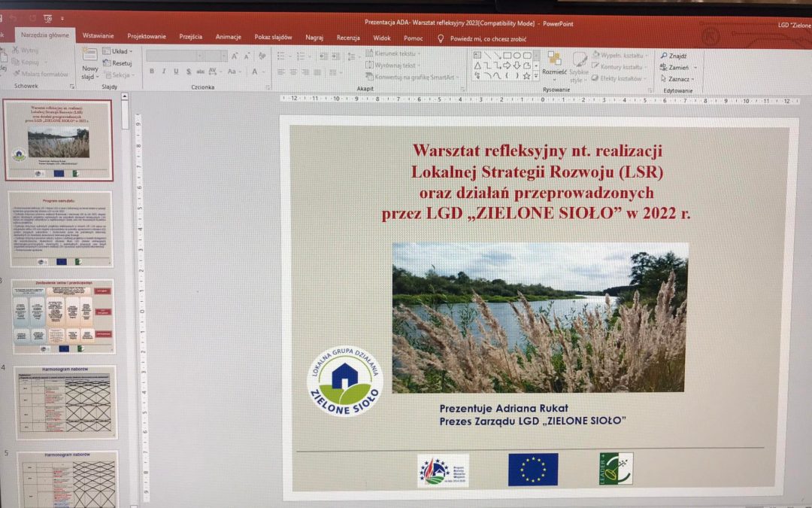Select the rounded rectangle shape
The height and width of the screenshot is (508, 812).
(527, 56)
